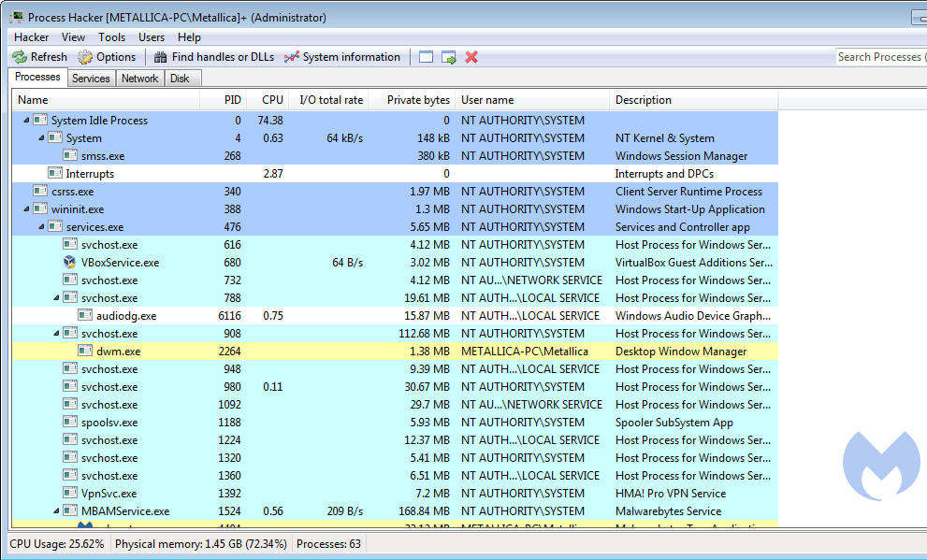
Task: Collapse the wininit.exe process node
Action: (26, 209)
